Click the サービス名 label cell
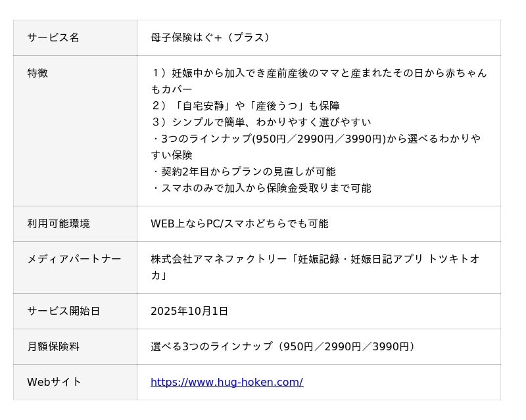 tap(53, 37)
